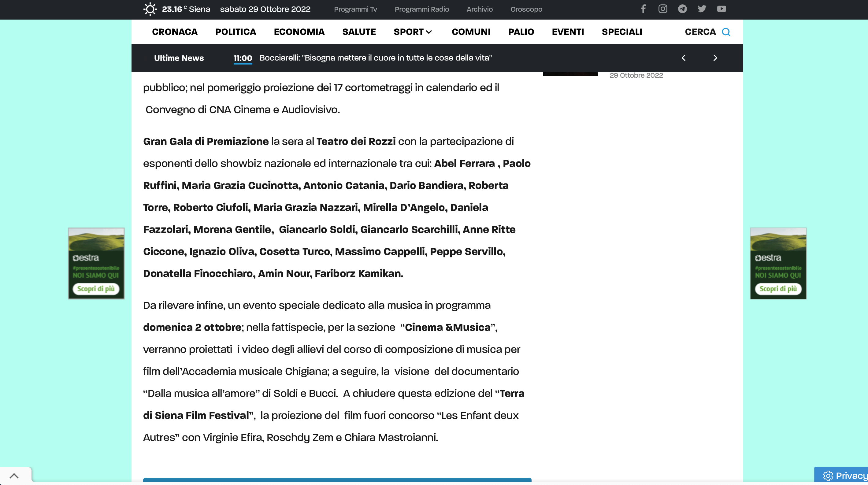Open the Facebook page icon
This screenshot has width=868, height=485.
click(643, 9)
